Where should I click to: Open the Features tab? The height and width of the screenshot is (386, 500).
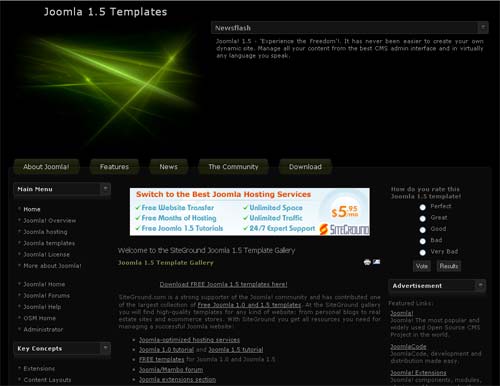114,167
